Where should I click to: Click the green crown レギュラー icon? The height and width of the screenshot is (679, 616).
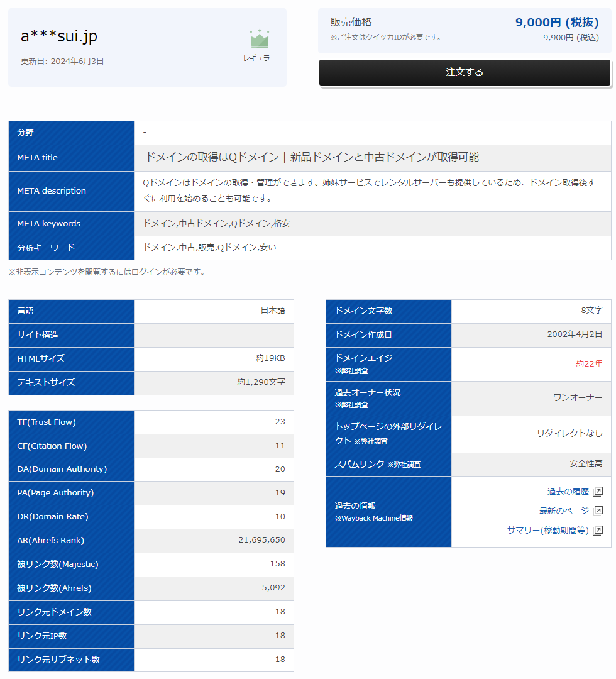260,39
